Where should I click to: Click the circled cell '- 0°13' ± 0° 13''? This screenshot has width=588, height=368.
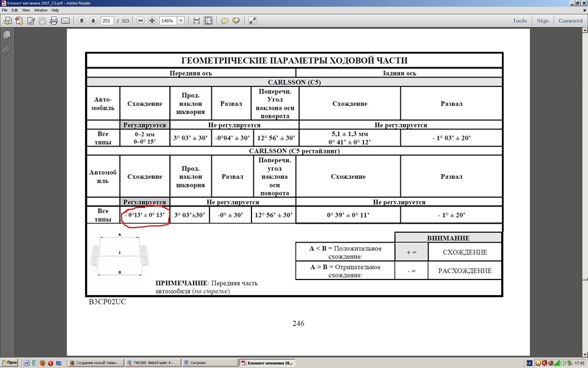145,215
